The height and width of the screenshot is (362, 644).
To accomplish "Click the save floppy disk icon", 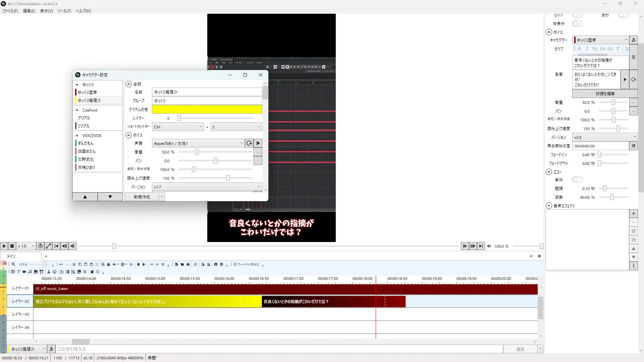I will click(x=188, y=264).
